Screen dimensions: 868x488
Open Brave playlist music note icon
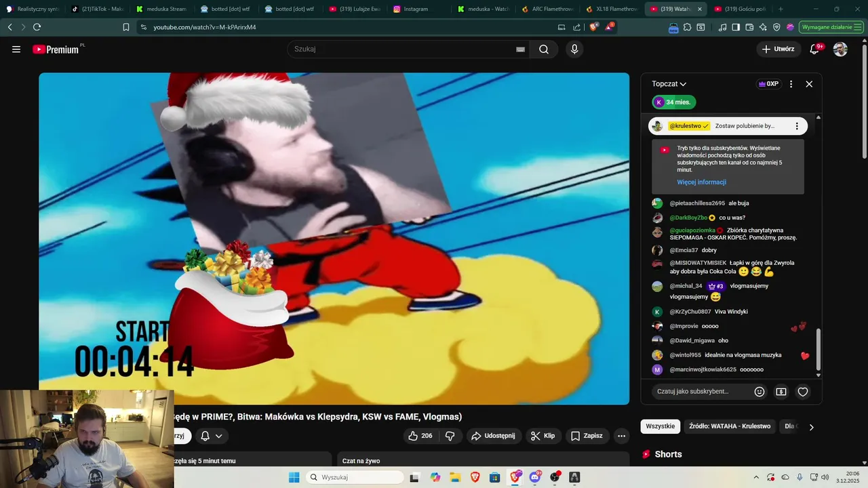722,27
